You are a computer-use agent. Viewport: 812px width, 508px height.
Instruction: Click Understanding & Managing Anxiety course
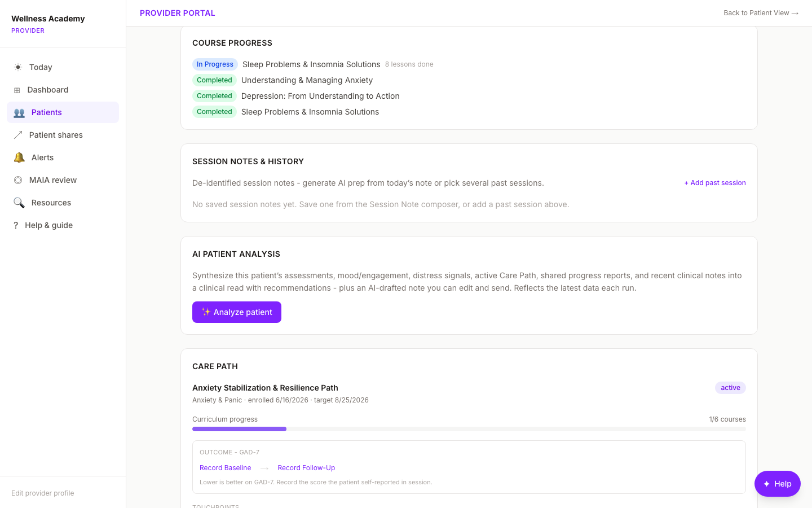click(x=307, y=80)
